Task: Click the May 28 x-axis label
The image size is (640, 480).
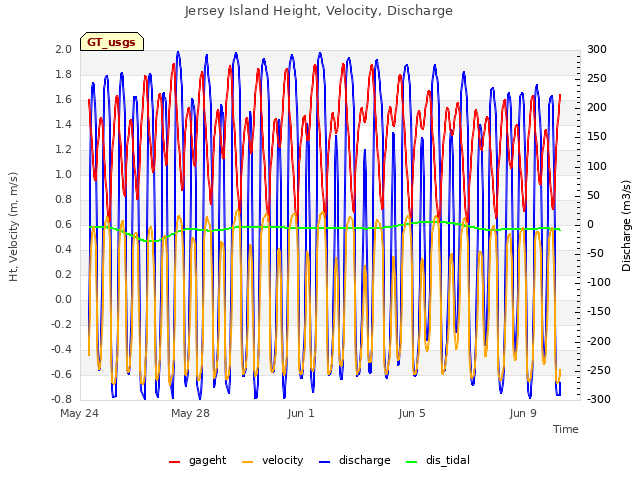Action: coord(190,413)
